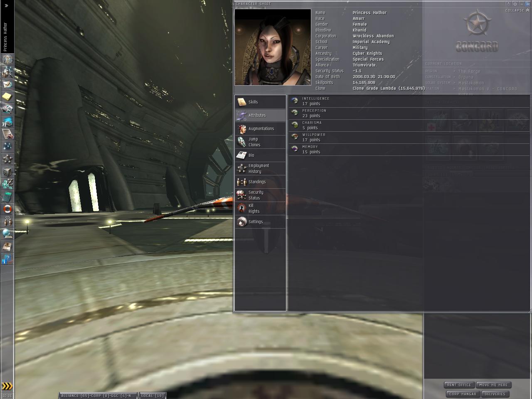The image size is (532, 399).
Task: View the Standings tab
Action: (x=260, y=182)
